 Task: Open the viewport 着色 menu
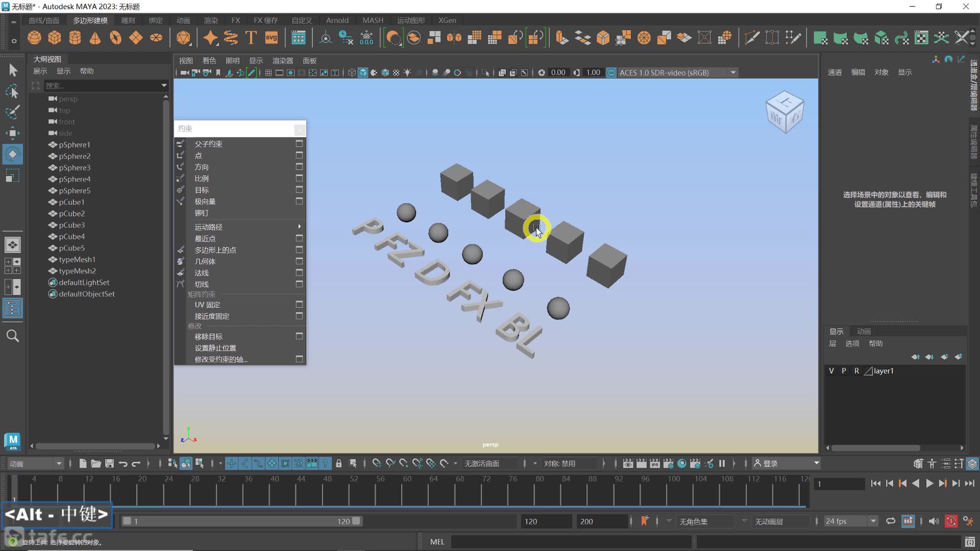pyautogui.click(x=209, y=60)
